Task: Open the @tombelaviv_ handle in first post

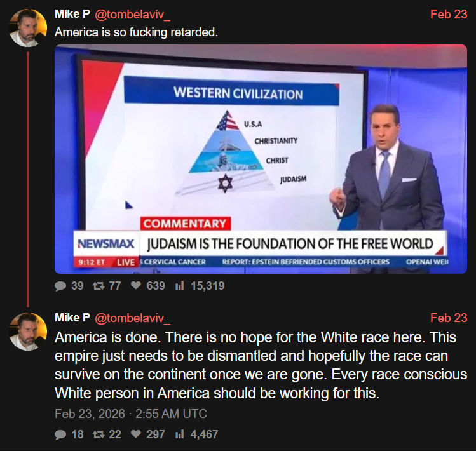Action: [x=132, y=15]
